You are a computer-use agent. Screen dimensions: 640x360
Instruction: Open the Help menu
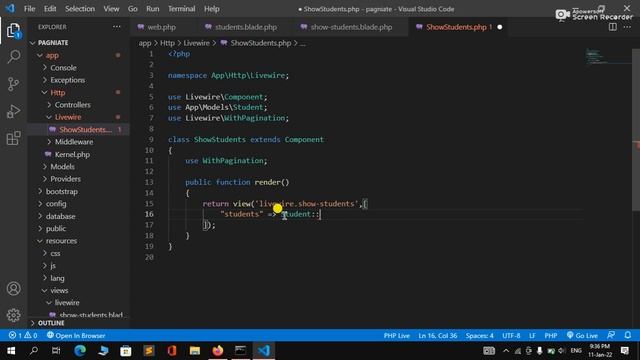click(211, 9)
